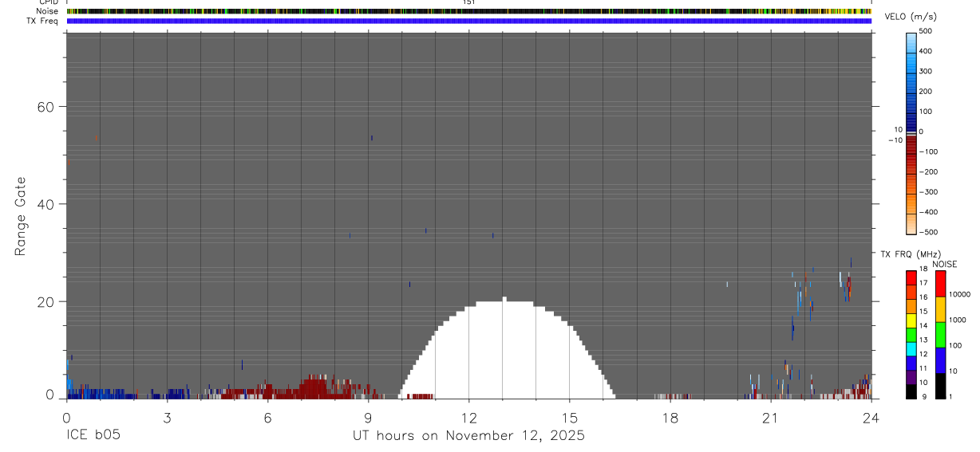
Task: Select the yellow 14–15 MHz TX FRQ swatch
Action: (911, 319)
